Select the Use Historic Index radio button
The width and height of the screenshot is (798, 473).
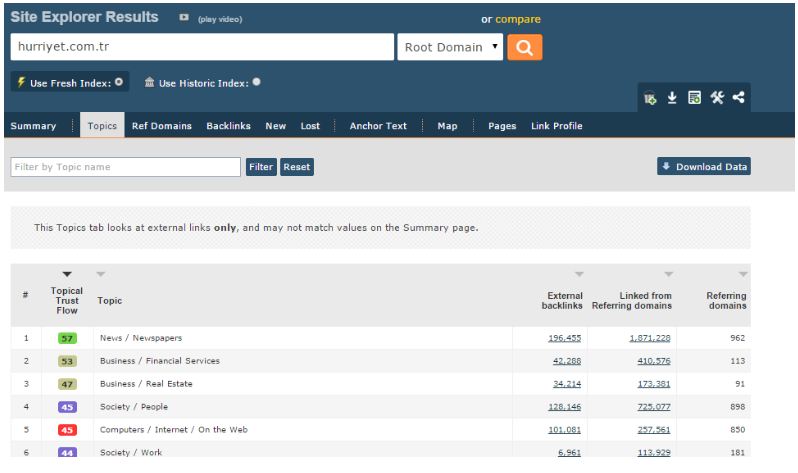click(256, 81)
